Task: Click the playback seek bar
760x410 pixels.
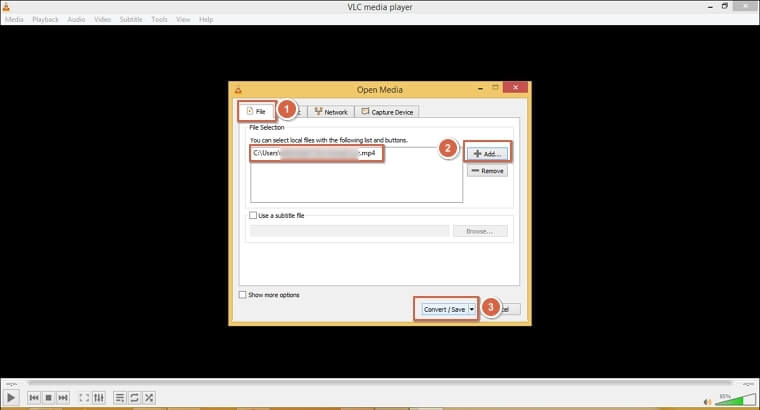Action: tap(380, 383)
